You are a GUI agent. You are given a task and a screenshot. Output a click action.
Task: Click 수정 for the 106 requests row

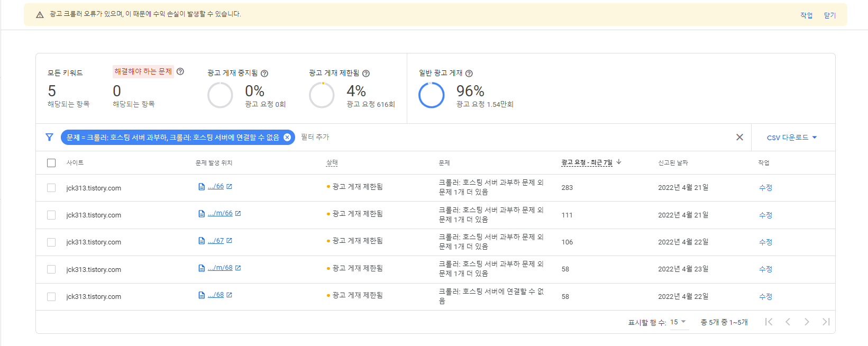tap(765, 242)
